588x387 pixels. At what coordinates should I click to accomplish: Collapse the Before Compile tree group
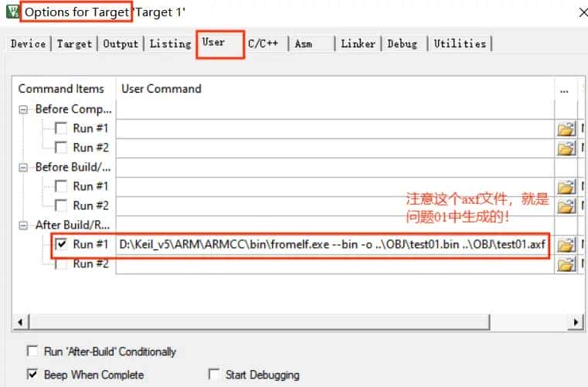point(24,109)
